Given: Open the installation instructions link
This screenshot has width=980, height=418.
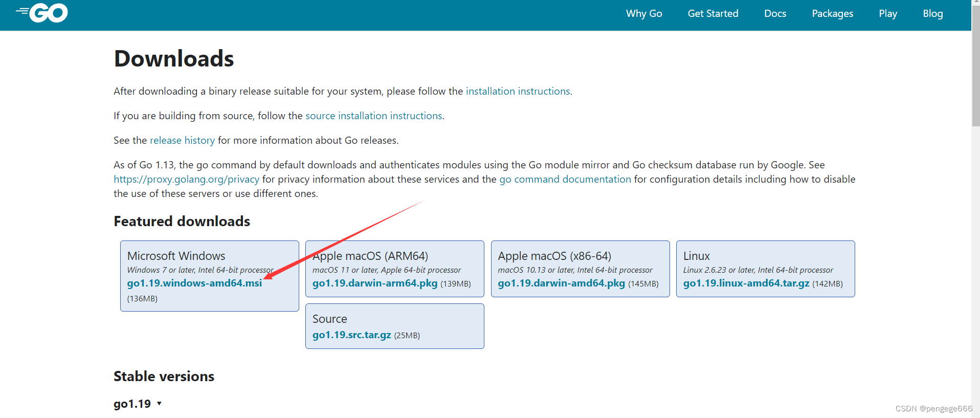Looking at the screenshot, I should tap(518, 91).
